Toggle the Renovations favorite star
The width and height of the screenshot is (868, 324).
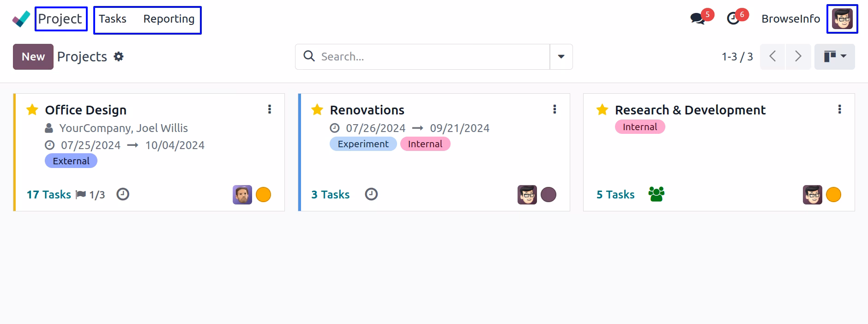317,110
